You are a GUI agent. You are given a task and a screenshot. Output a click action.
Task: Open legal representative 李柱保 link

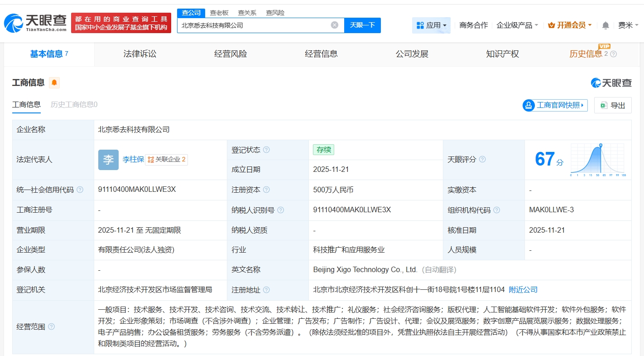[133, 159]
